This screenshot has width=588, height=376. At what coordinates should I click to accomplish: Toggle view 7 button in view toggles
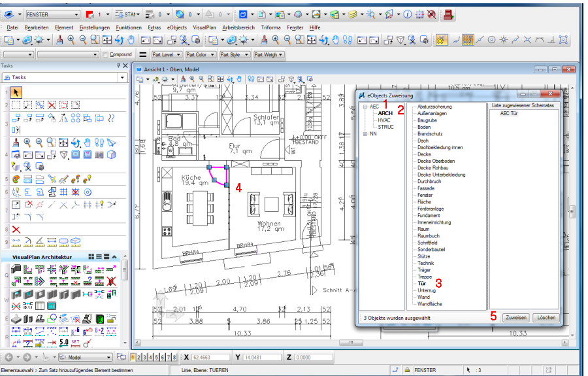click(169, 357)
